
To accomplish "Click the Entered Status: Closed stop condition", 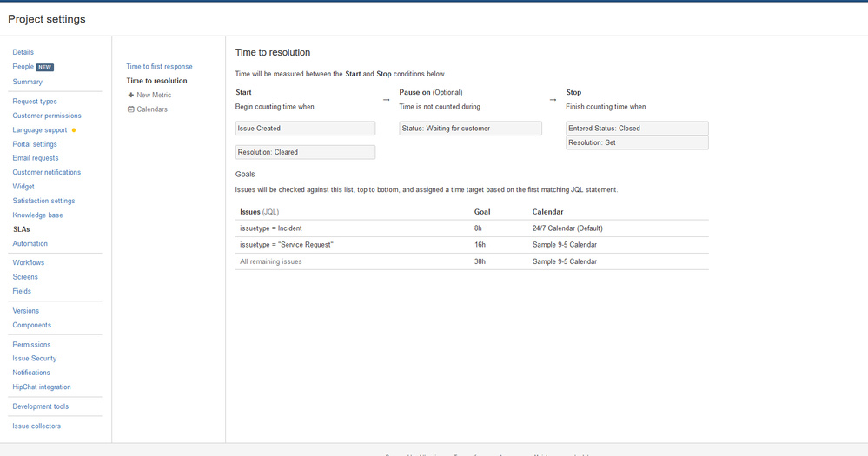I will pos(637,129).
